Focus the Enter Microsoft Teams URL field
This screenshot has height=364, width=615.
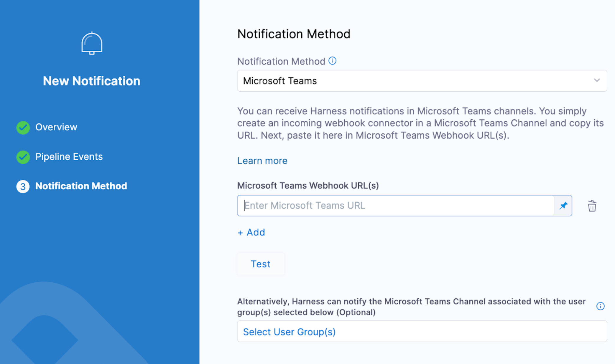395,205
